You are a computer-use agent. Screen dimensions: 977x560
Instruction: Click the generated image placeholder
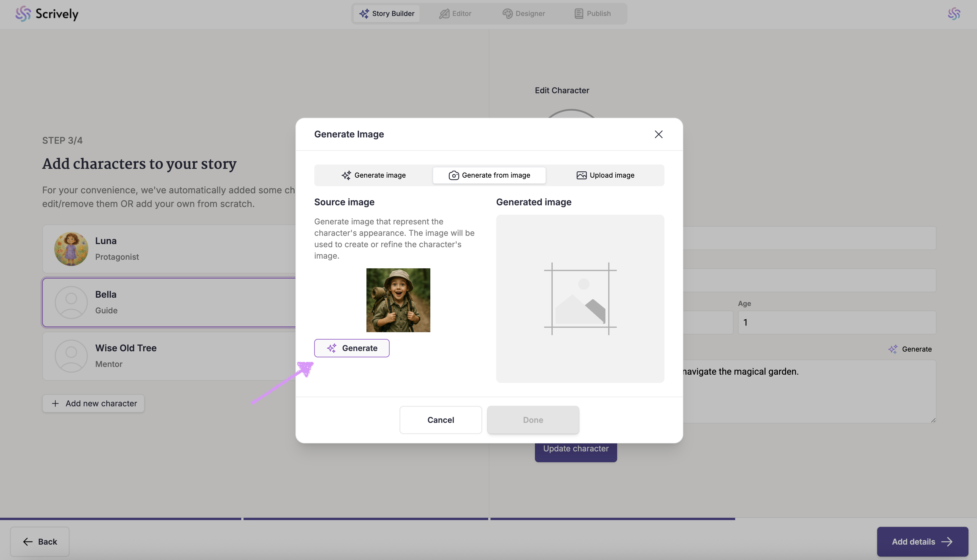click(580, 299)
